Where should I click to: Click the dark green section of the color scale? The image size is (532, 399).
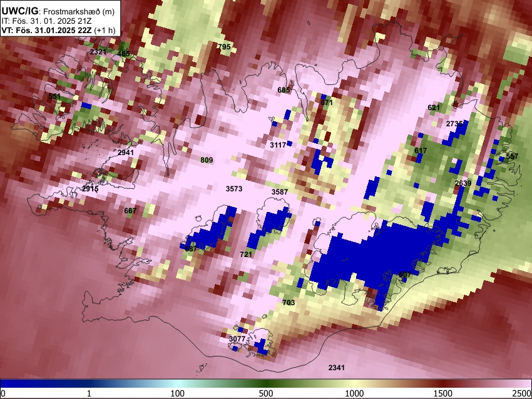click(266, 383)
